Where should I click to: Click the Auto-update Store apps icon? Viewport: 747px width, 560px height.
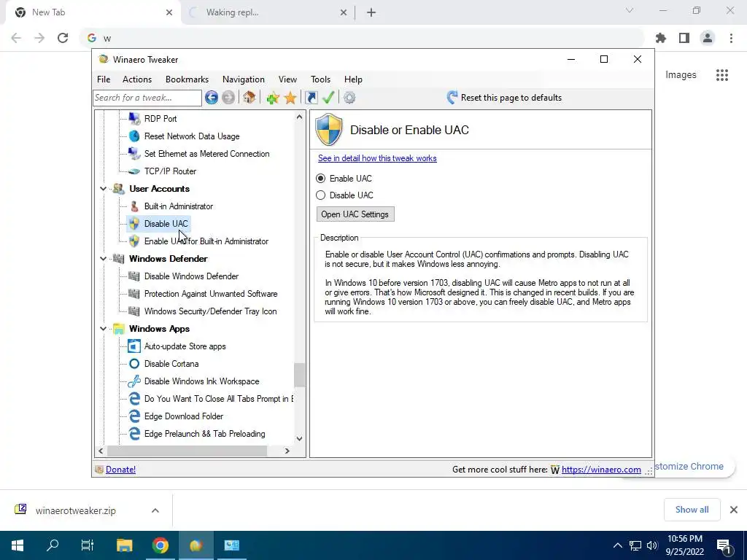(x=134, y=346)
